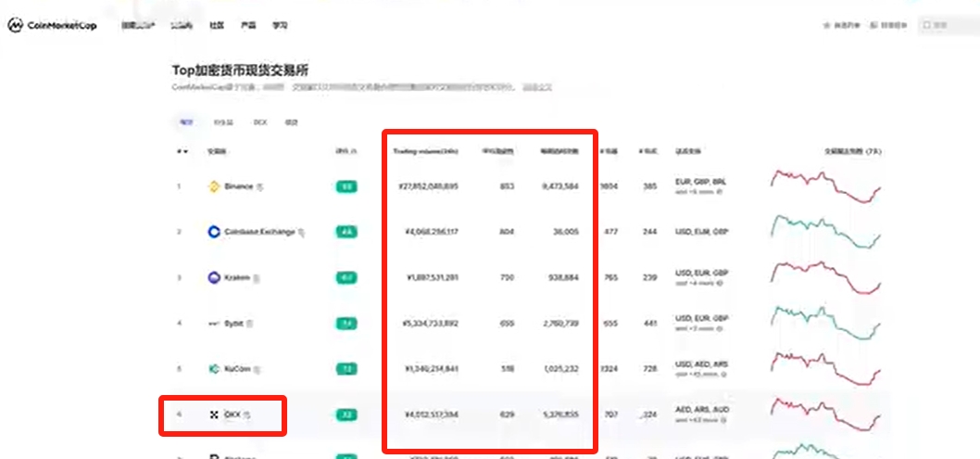Click the green score badge for OKX
The image size is (980, 459).
pos(346,415)
